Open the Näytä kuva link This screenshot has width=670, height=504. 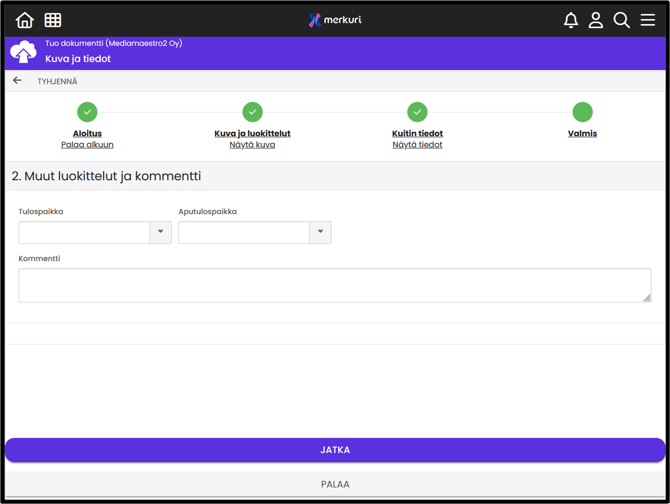click(252, 145)
